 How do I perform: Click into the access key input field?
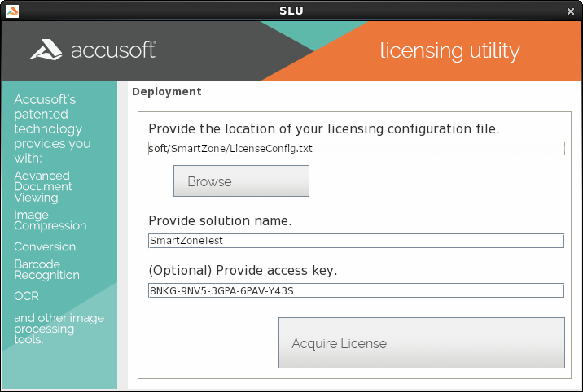click(356, 290)
